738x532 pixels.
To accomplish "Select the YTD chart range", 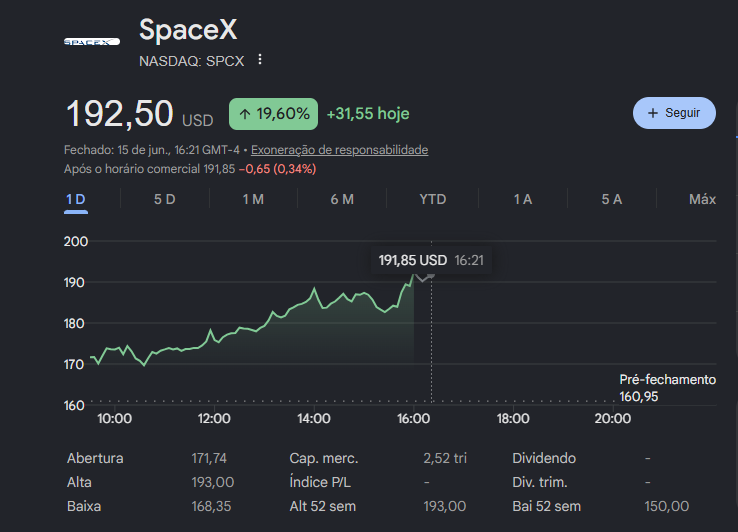I will pos(433,200).
